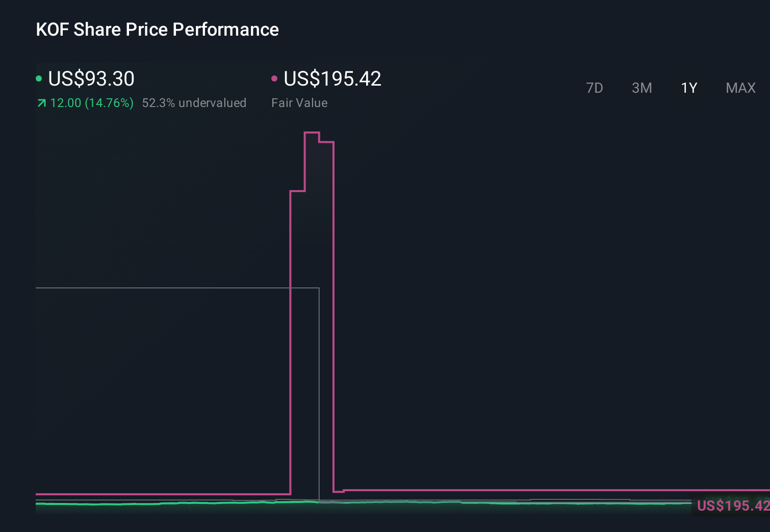Screen dimensions: 770x532
Task: Click the green upward trend arrow icon
Action: (x=41, y=102)
